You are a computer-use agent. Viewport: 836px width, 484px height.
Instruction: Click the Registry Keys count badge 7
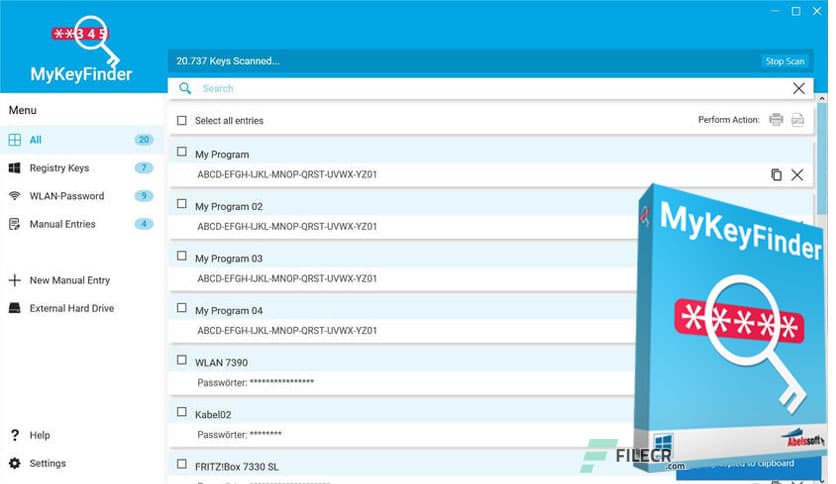(x=143, y=168)
